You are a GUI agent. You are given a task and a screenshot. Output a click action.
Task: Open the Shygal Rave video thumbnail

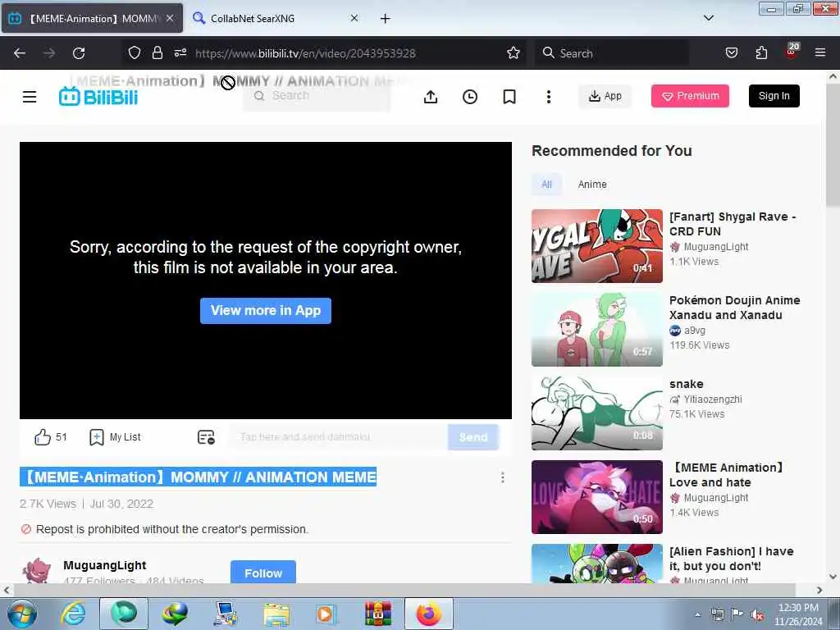click(x=597, y=246)
